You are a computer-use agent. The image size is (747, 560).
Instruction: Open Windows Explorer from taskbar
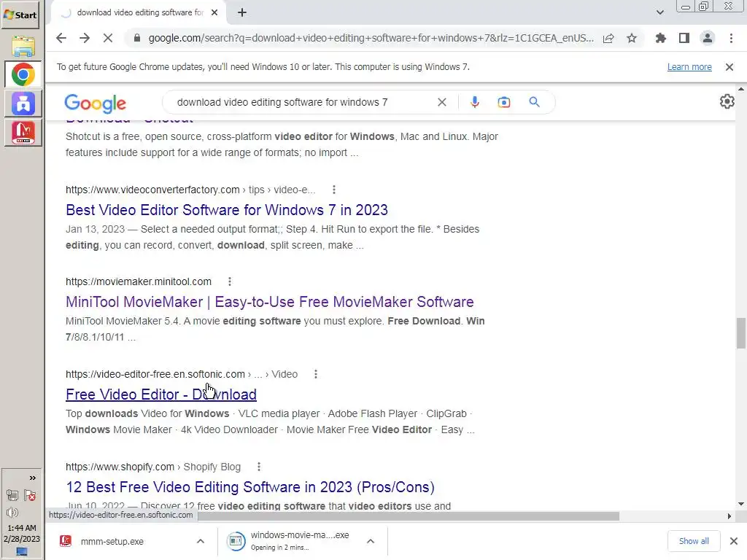(x=23, y=47)
